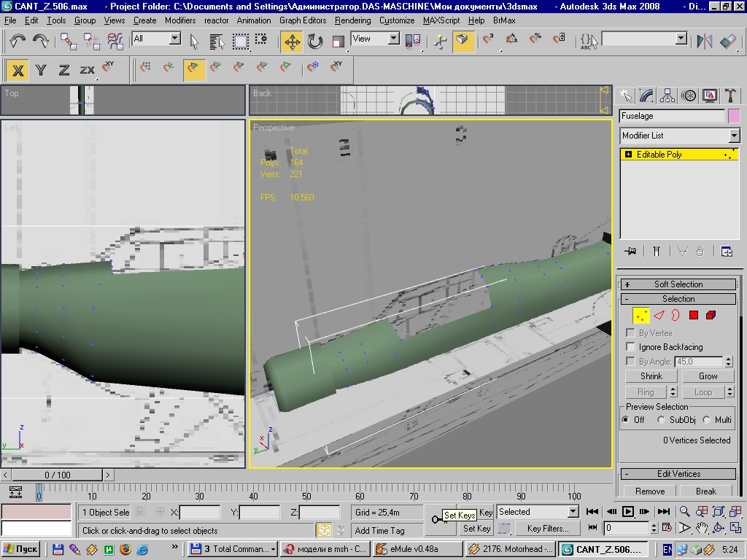Screen dimensions: 747x560
Task: Open the Utilities hammer panel
Action: click(x=730, y=96)
